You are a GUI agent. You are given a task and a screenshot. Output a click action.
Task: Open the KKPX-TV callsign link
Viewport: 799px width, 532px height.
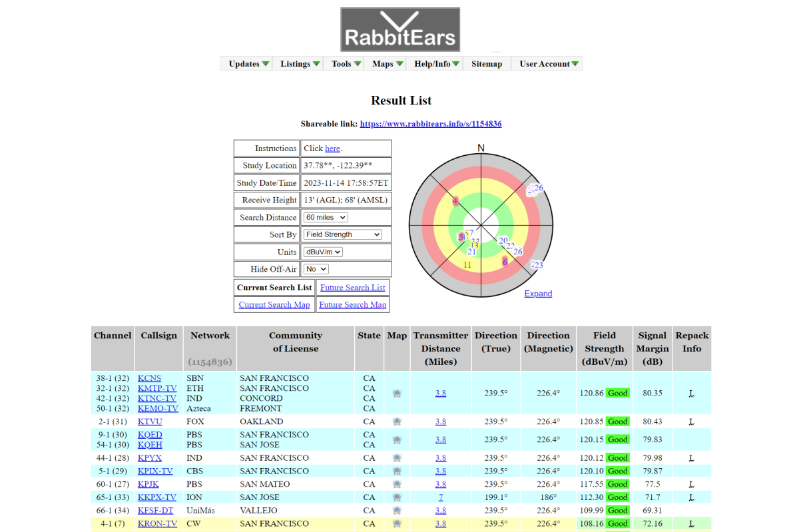(157, 497)
